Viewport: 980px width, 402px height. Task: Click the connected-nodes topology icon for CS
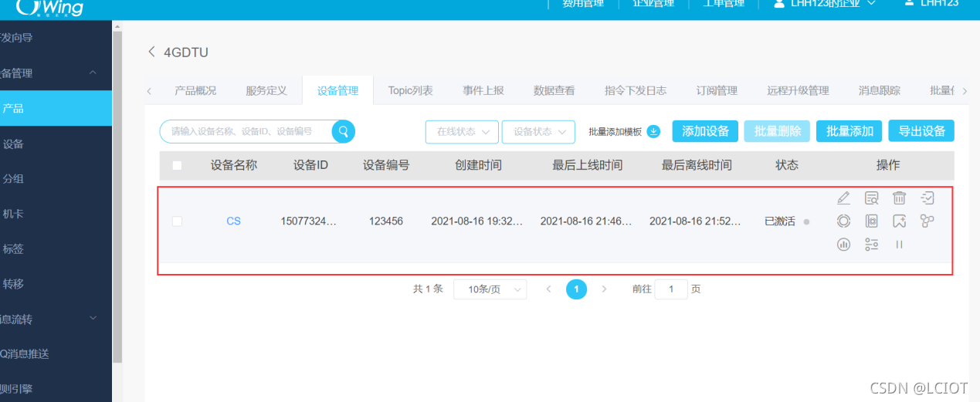pos(927,221)
